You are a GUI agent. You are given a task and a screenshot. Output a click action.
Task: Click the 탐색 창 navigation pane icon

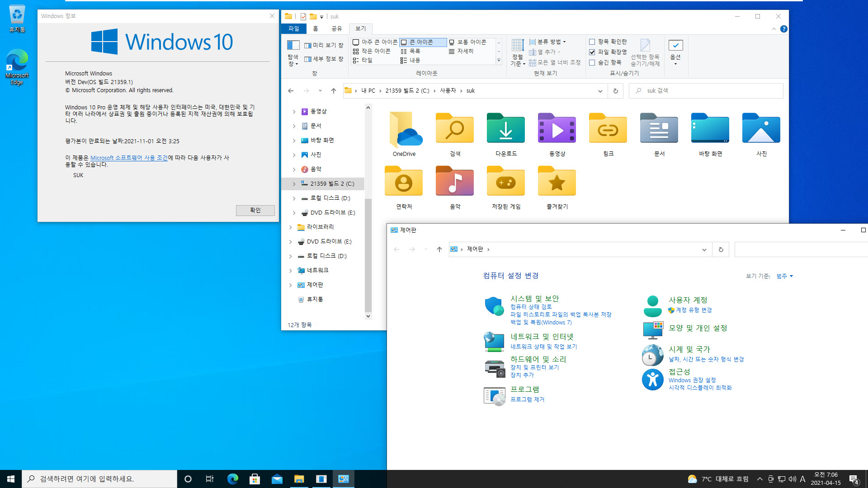point(293,45)
